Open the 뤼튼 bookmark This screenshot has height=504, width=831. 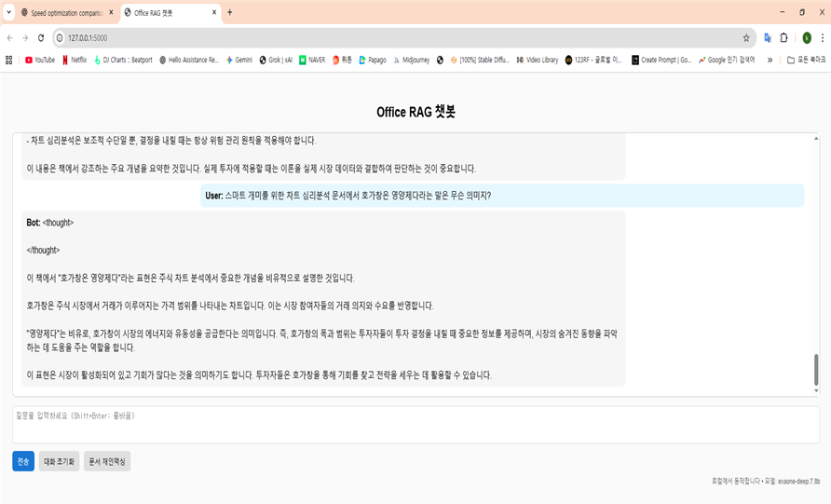pyautogui.click(x=342, y=60)
